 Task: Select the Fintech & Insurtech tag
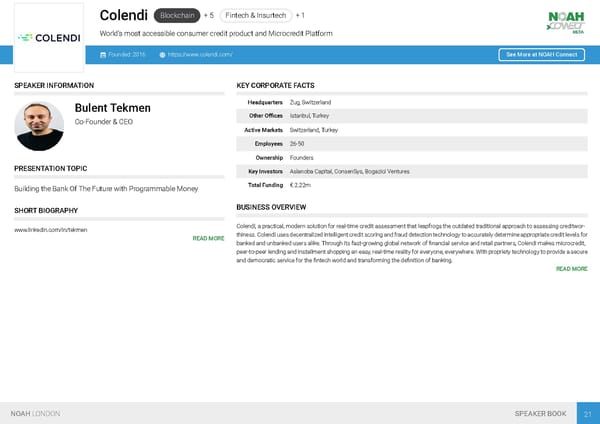point(255,16)
